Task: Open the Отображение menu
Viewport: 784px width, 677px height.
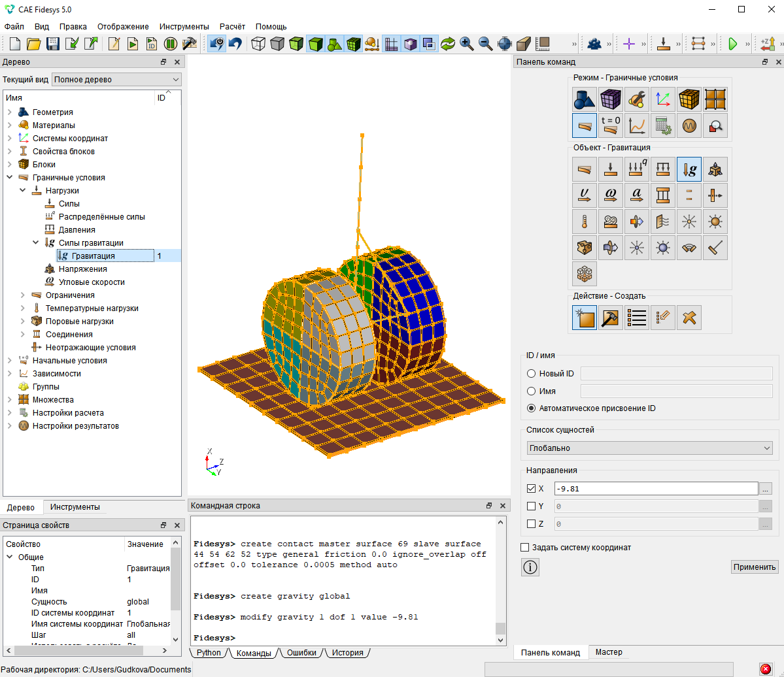Action: tap(123, 27)
